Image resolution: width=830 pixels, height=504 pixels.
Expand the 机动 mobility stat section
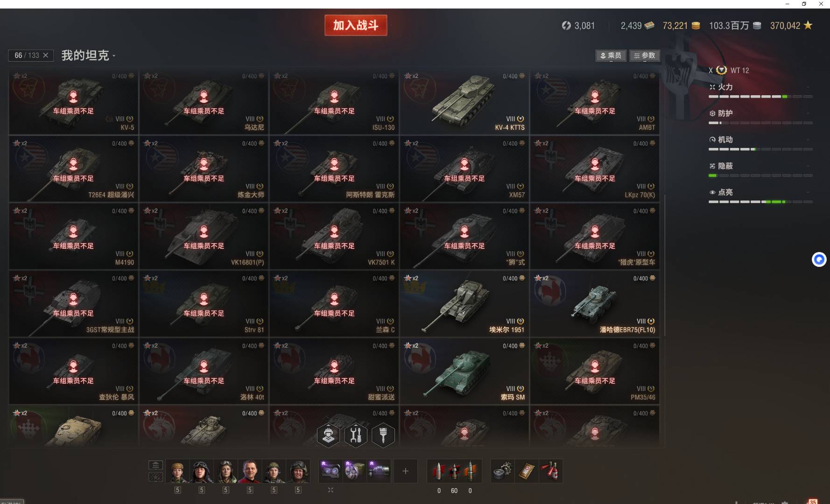pos(760,140)
